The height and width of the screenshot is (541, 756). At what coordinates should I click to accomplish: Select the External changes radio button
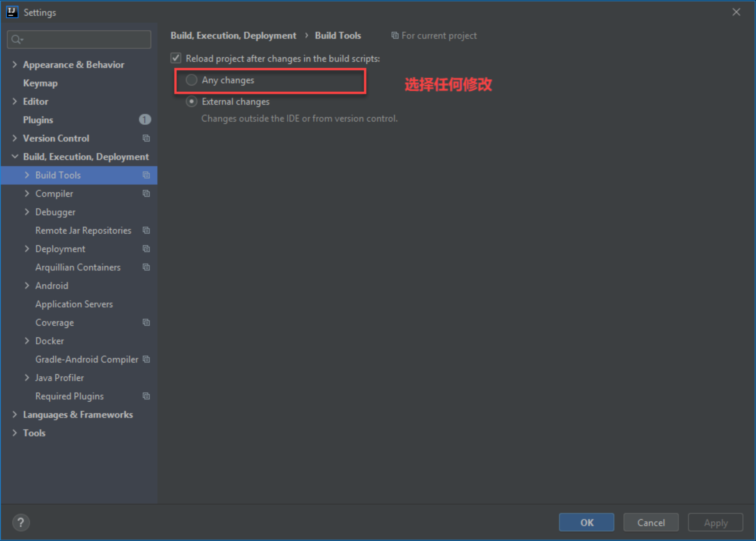[192, 102]
